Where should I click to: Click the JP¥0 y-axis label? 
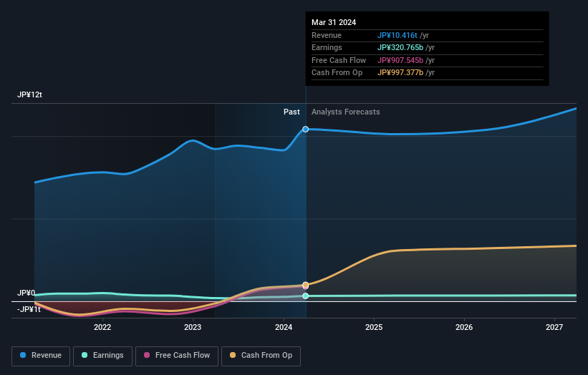(26, 293)
